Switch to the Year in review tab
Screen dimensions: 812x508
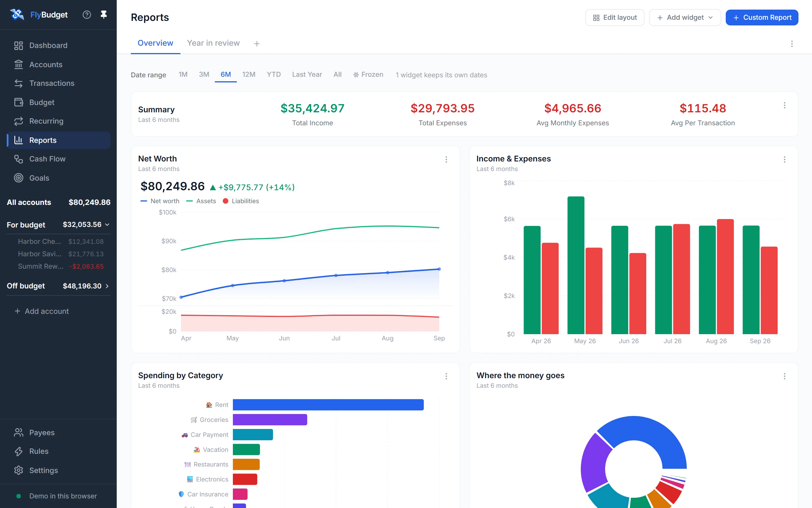click(x=213, y=43)
